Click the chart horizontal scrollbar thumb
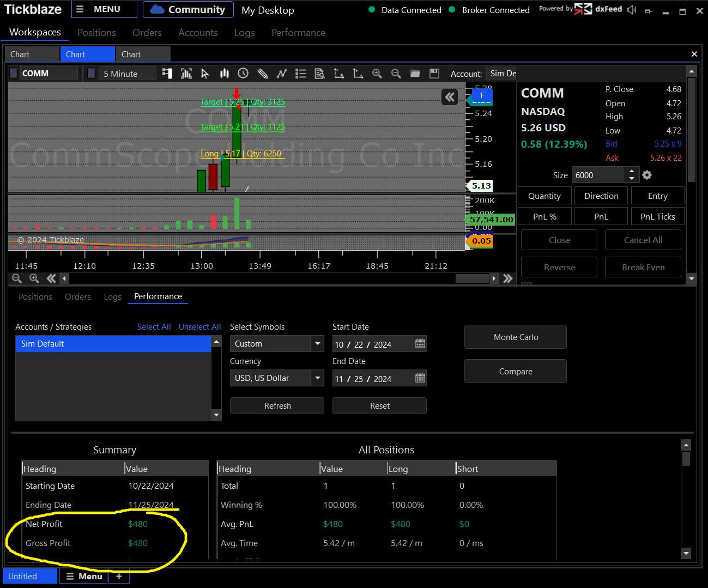This screenshot has height=588, width=708. [x=472, y=278]
